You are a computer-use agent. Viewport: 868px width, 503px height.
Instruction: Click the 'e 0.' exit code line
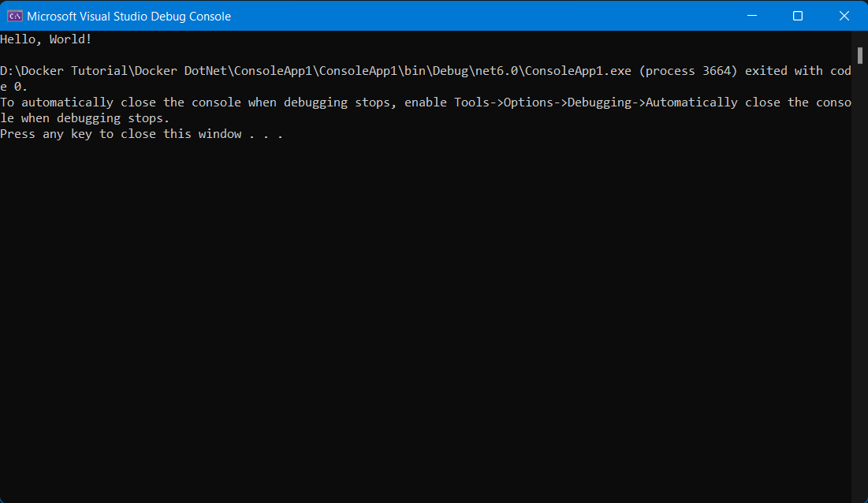(14, 87)
